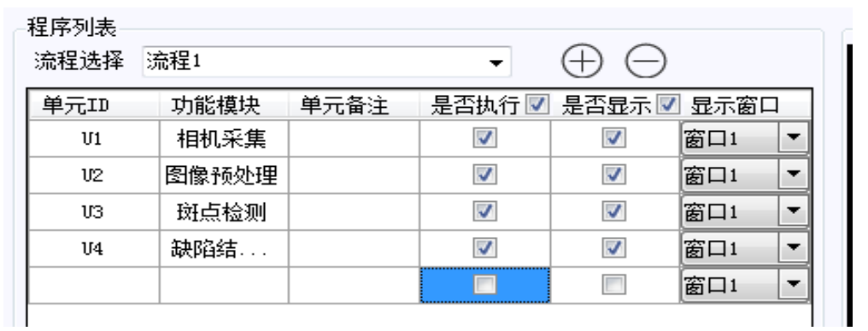This screenshot has width=868, height=331.
Task: Toggle the 是否执行 header checkbox
Action: [537, 104]
